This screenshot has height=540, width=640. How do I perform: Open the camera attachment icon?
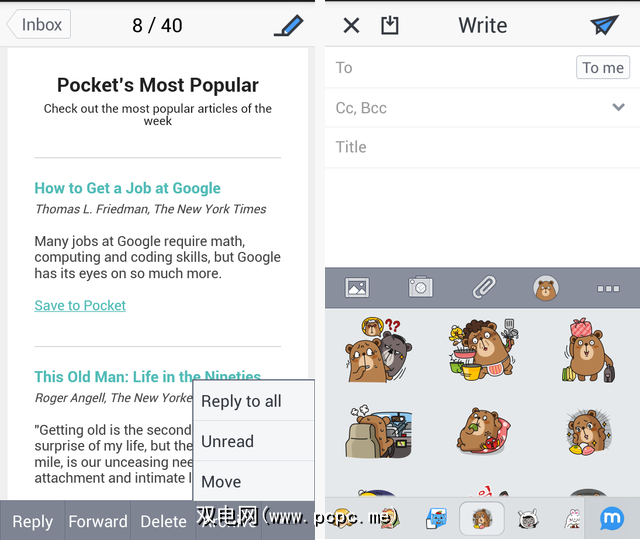pyautogui.click(x=420, y=287)
